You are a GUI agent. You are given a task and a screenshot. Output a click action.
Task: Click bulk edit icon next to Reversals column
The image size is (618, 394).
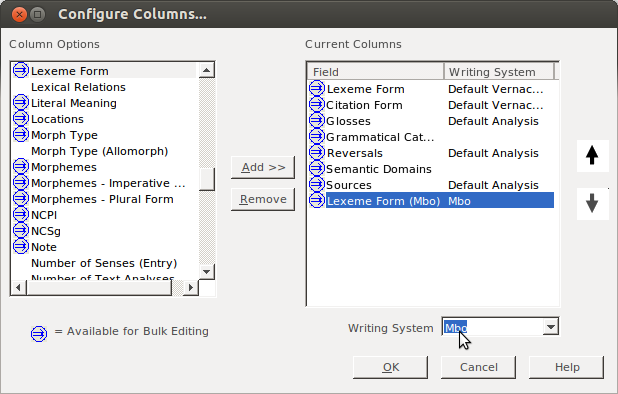click(x=316, y=152)
